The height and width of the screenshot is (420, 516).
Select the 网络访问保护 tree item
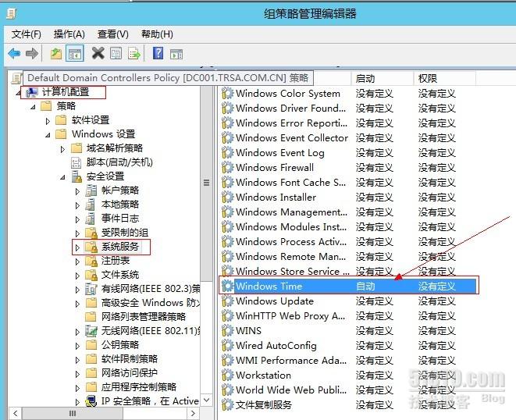(x=130, y=372)
